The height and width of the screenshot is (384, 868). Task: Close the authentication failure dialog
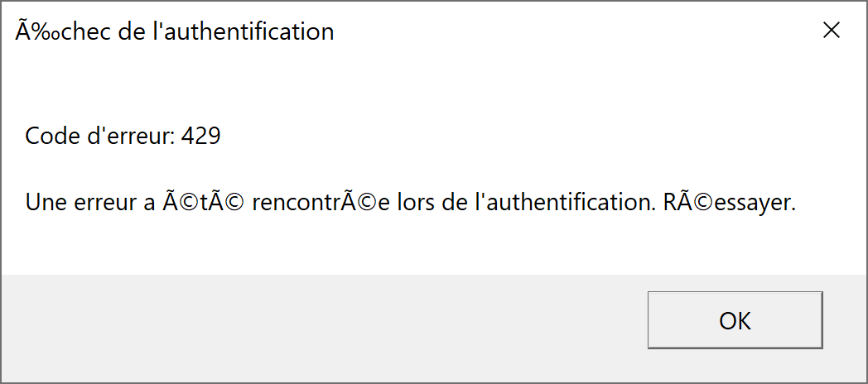click(831, 31)
